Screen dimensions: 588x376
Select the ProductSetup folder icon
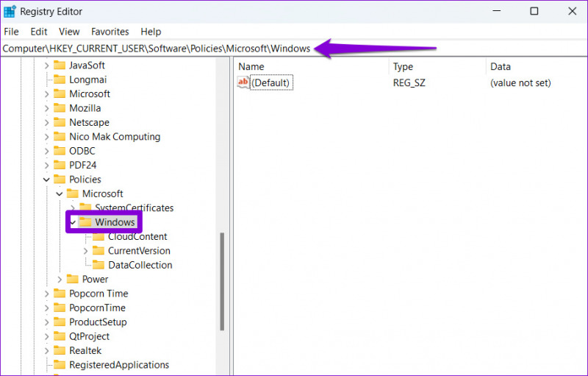[x=60, y=322]
